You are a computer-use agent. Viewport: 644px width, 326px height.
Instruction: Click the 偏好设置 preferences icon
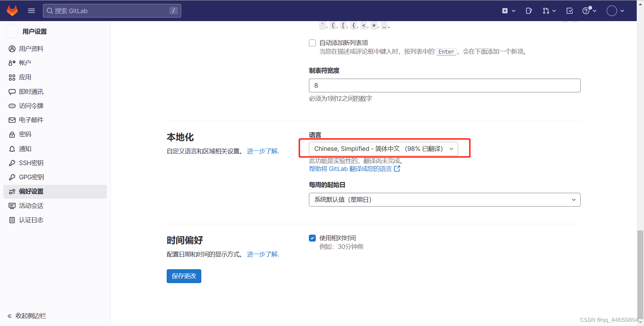pos(12,191)
